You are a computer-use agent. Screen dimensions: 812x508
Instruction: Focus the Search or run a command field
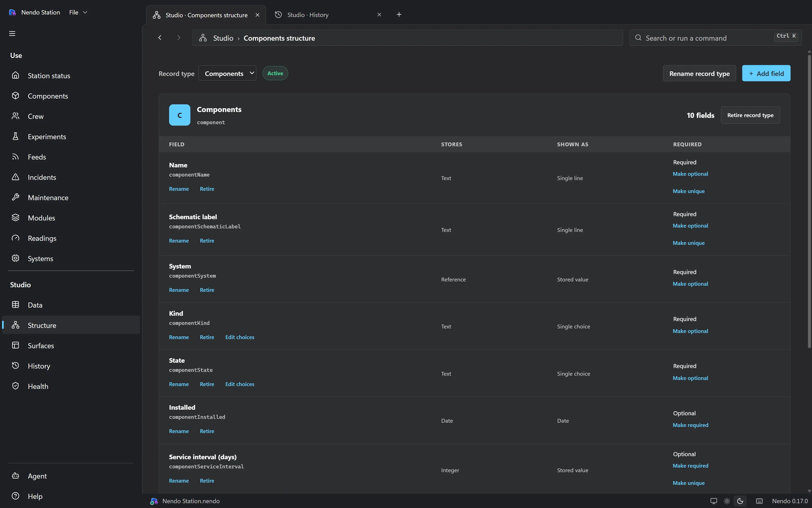point(715,38)
